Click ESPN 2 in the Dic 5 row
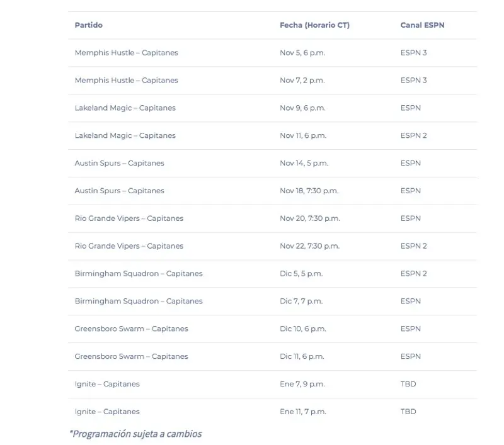 tap(413, 274)
